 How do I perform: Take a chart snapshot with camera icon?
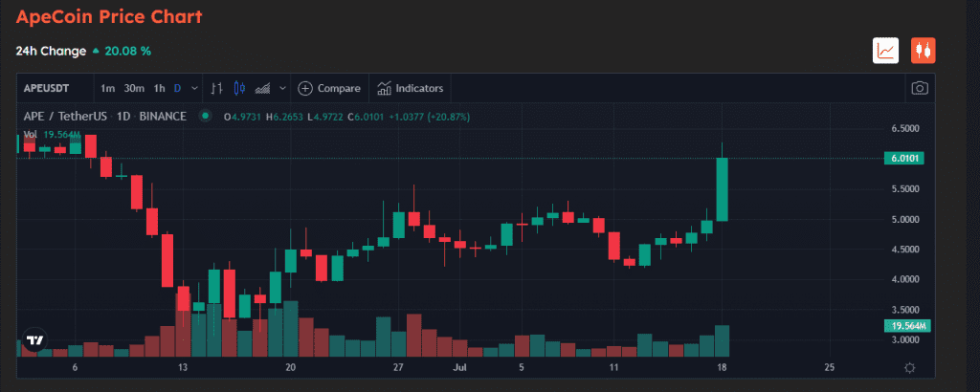[x=920, y=88]
